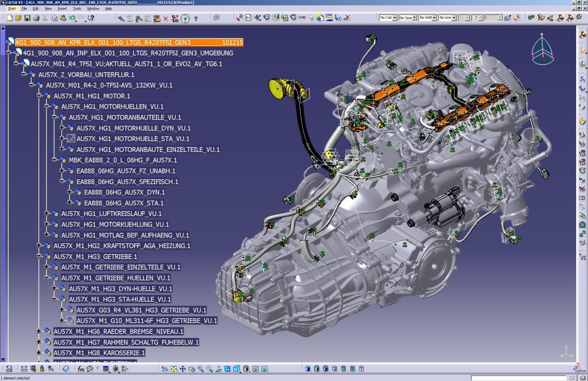Expand the AU57X_M1_HG2_KRAFTSTOFF_AGA_HEIZUNG.1 node
Viewport: 588px width, 381px height.
(x=39, y=246)
